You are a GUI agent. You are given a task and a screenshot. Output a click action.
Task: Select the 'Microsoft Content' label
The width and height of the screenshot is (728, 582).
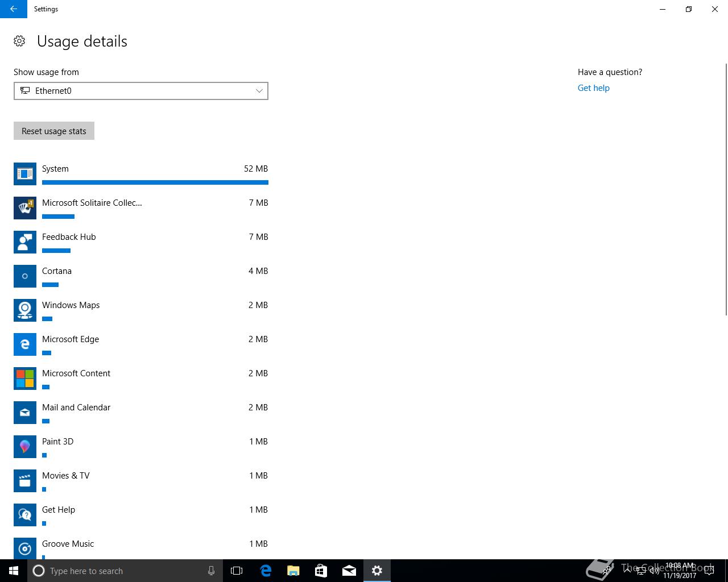76,373
